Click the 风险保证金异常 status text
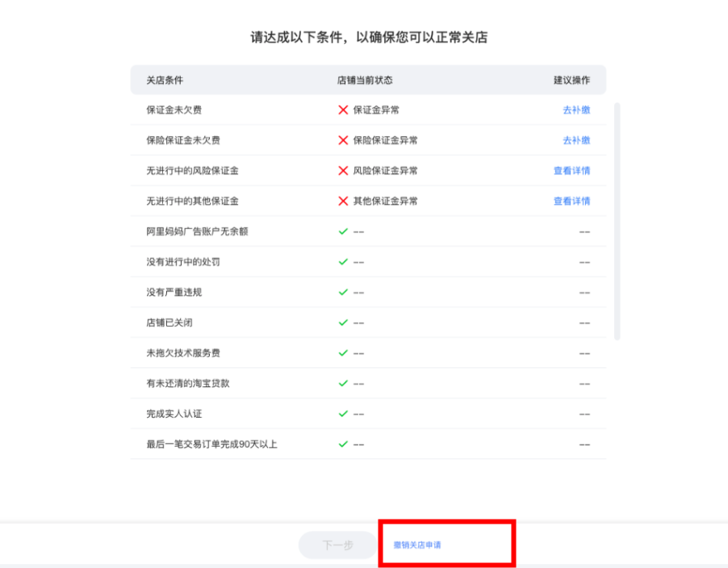Image resolution: width=728 pixels, height=568 pixels. (385, 171)
